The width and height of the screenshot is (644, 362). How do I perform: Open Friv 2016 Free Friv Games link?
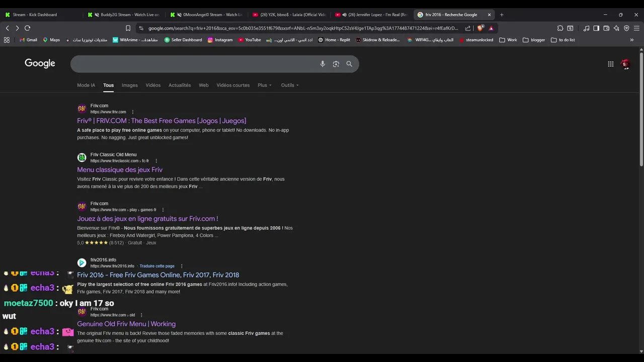pos(158,275)
